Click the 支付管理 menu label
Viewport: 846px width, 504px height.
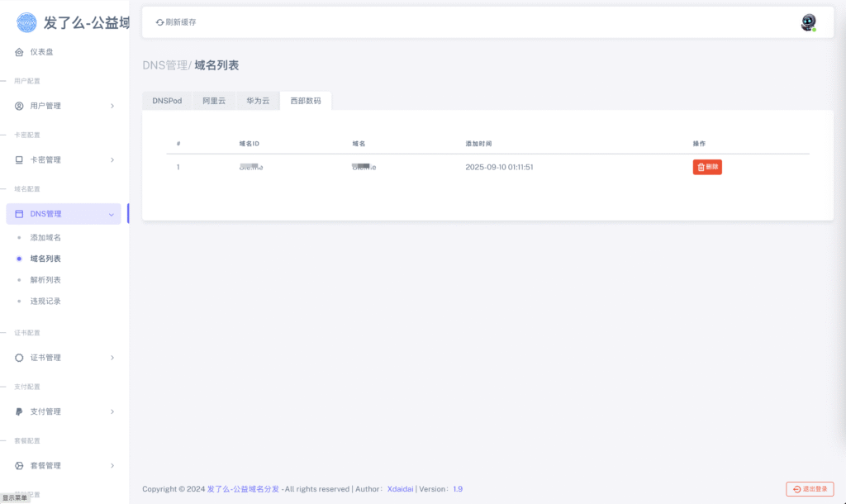pos(45,411)
